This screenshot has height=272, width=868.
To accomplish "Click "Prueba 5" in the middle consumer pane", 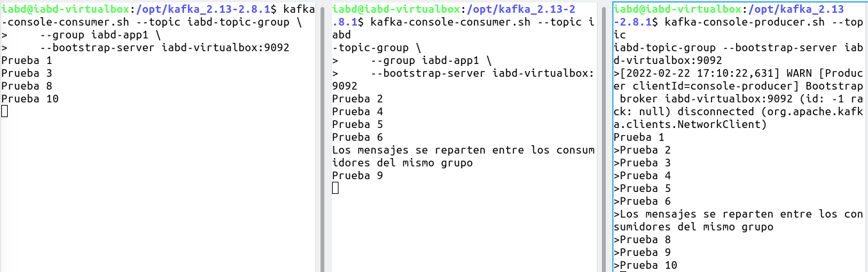I will click(x=357, y=124).
